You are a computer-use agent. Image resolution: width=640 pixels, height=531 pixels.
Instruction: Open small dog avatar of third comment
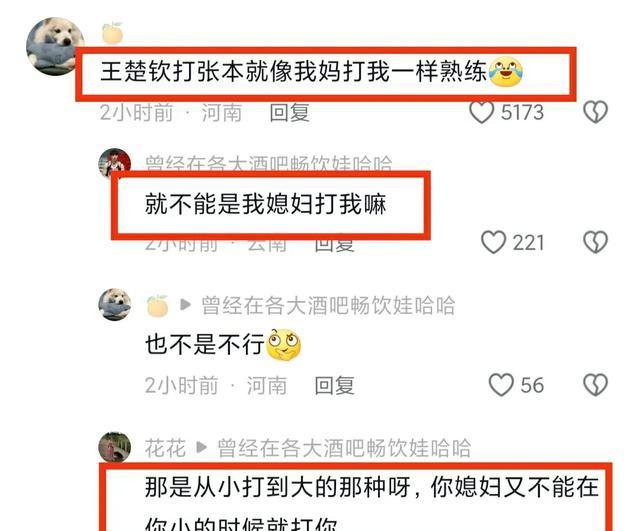[115, 304]
